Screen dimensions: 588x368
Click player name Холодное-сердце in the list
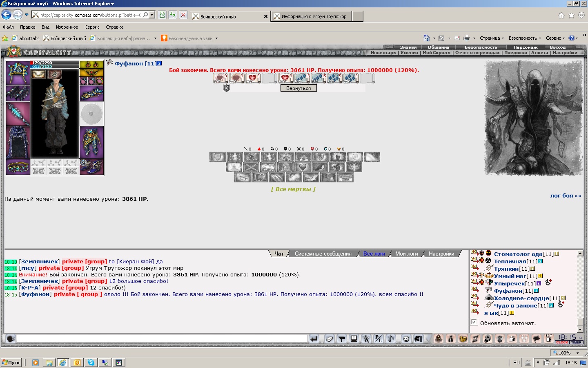tap(521, 298)
